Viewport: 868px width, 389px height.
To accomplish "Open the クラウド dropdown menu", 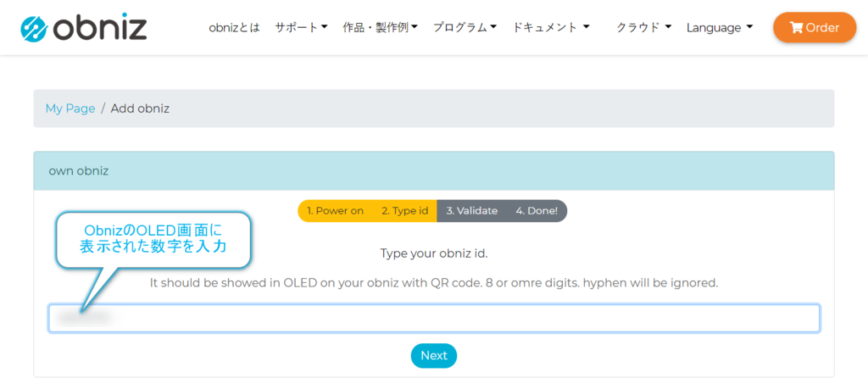I will (x=644, y=28).
